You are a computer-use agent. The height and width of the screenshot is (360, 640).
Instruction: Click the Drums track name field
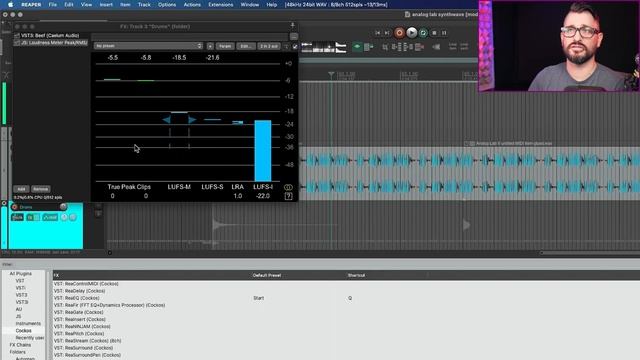[x=38, y=207]
